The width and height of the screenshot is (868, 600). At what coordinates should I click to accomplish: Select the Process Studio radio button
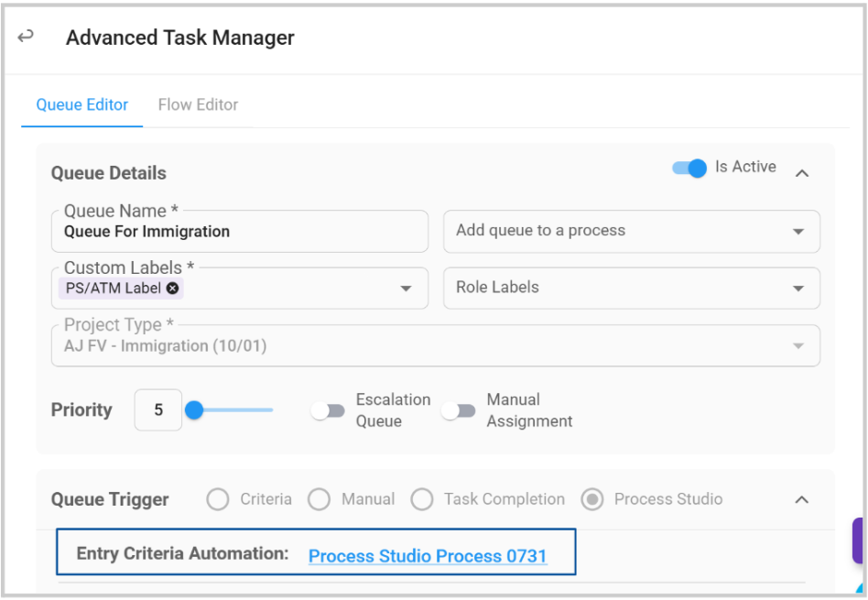(x=592, y=499)
